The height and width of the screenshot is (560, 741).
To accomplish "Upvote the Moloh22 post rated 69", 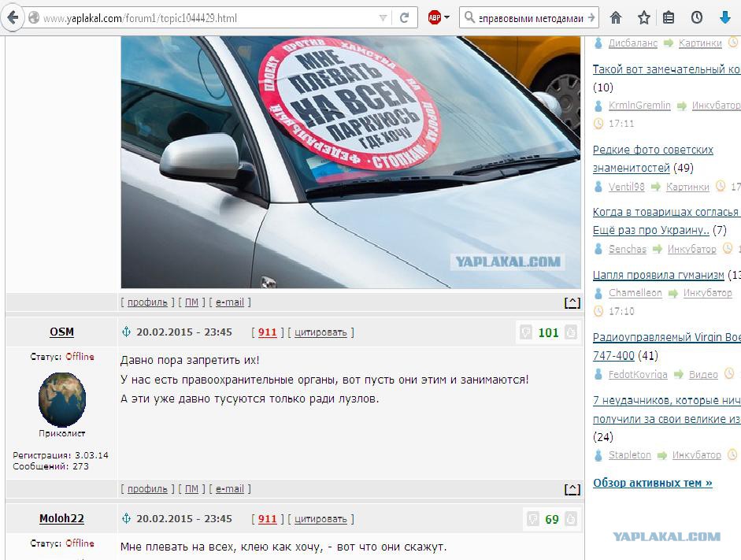I will tap(571, 519).
